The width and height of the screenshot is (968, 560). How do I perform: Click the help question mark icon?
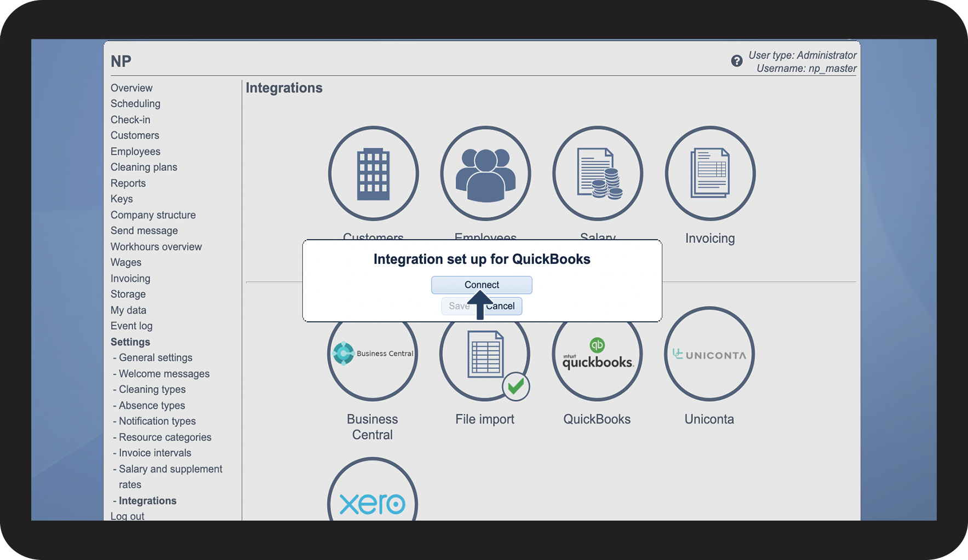coord(737,61)
